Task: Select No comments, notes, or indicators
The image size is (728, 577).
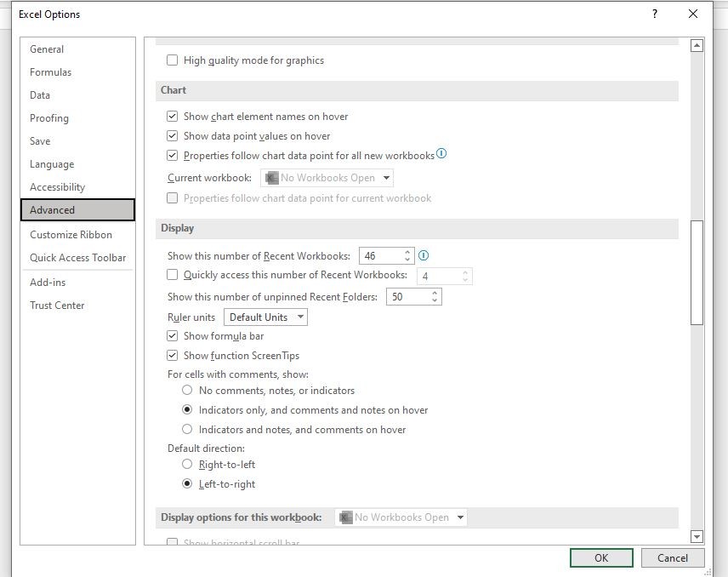Action: (x=187, y=390)
